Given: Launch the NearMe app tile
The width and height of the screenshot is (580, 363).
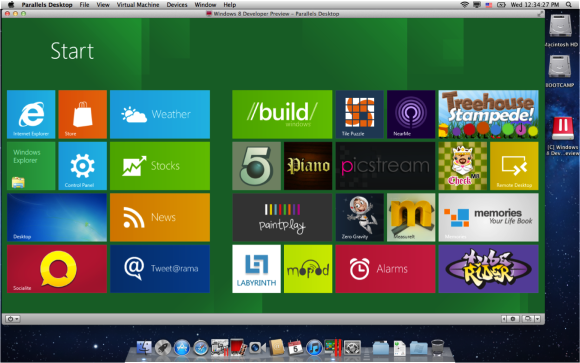Looking at the screenshot, I should (411, 114).
